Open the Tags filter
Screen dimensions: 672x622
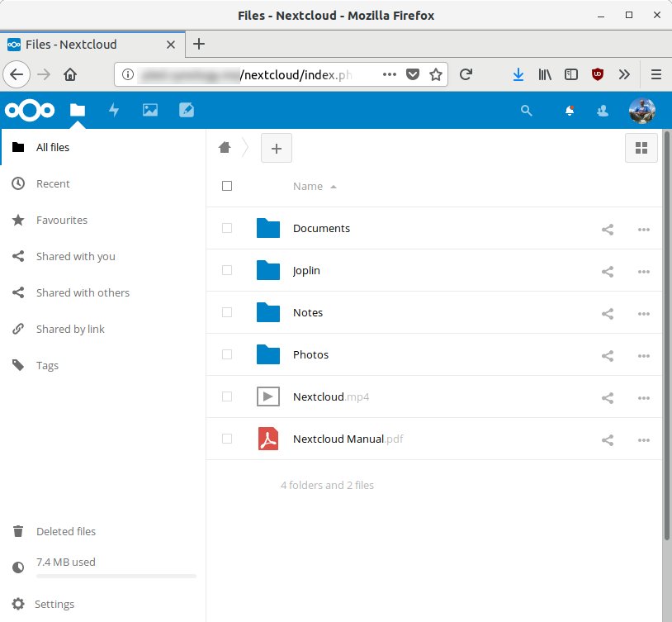[103, 365]
